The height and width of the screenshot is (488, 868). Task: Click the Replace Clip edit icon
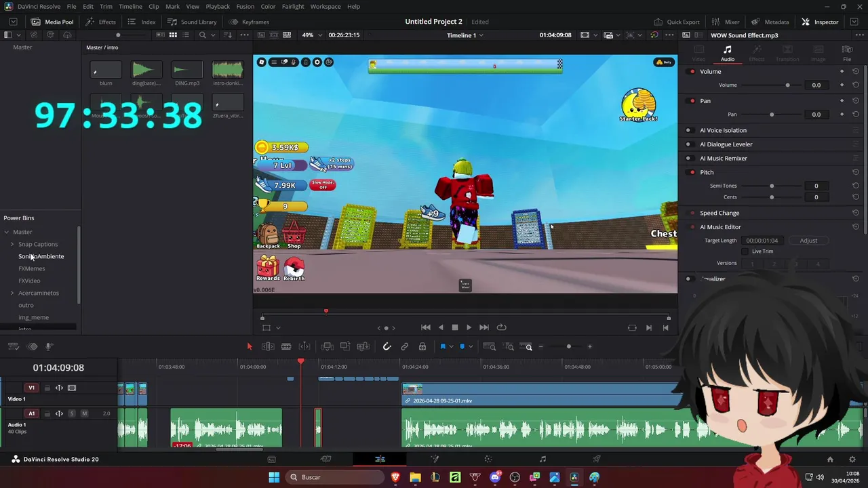click(363, 346)
